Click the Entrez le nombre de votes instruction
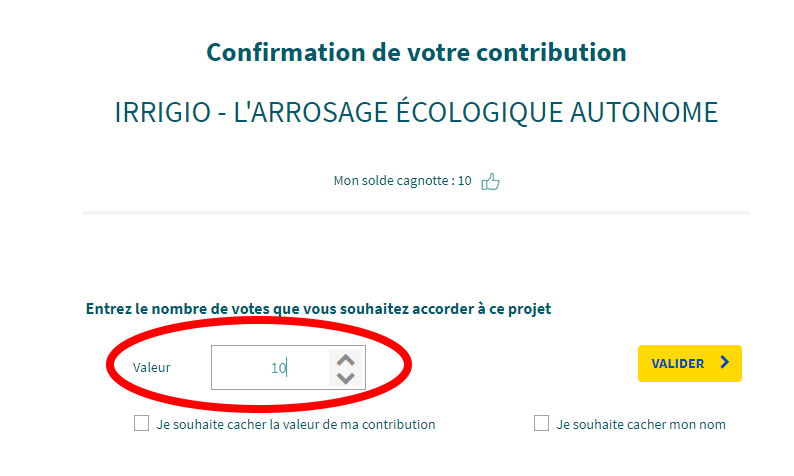Viewport: 794px width, 476px height. (318, 309)
